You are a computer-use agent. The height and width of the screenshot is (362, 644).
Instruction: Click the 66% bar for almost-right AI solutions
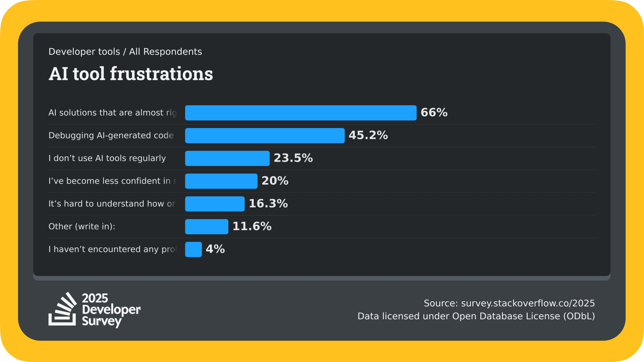(301, 113)
